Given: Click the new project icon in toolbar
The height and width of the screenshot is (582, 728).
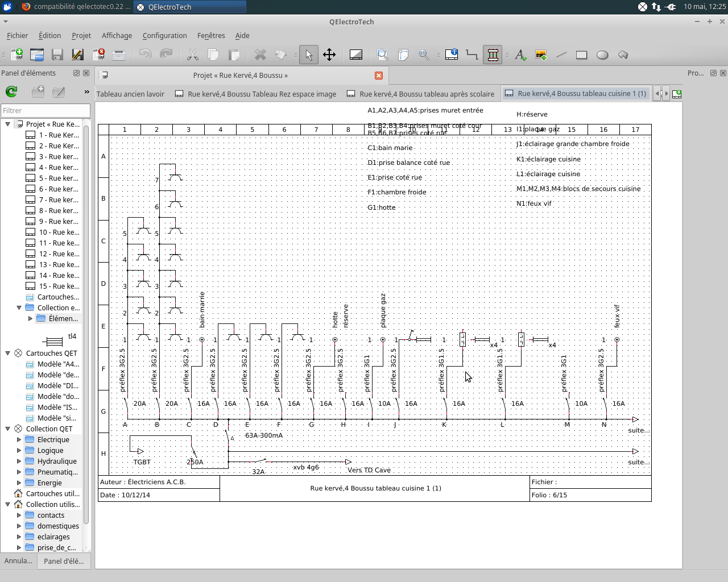Looking at the screenshot, I should pos(16,55).
